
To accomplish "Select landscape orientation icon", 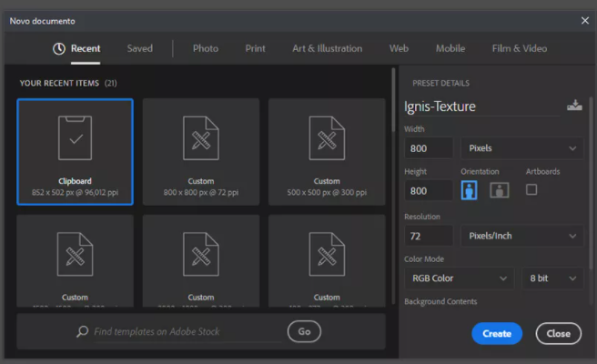I will (499, 190).
